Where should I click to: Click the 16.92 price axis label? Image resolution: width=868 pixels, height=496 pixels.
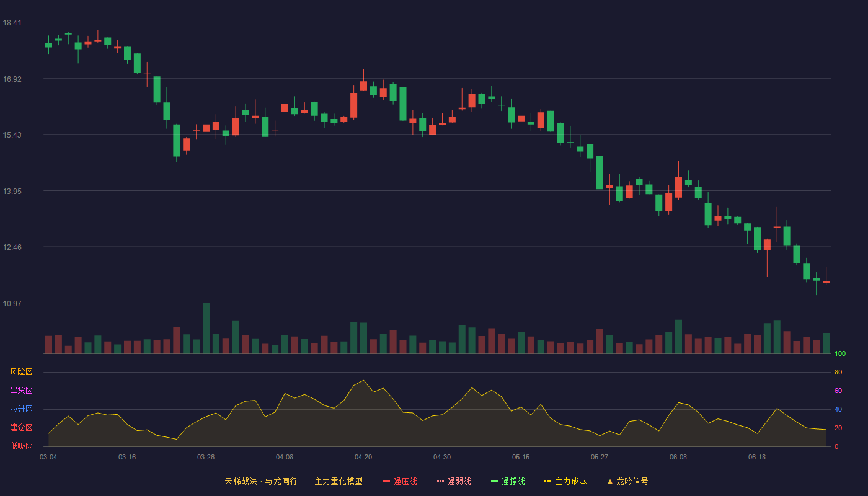pyautogui.click(x=12, y=79)
